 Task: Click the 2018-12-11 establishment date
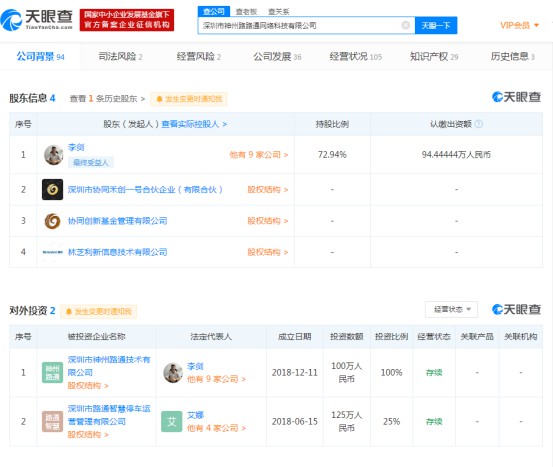[295, 372]
